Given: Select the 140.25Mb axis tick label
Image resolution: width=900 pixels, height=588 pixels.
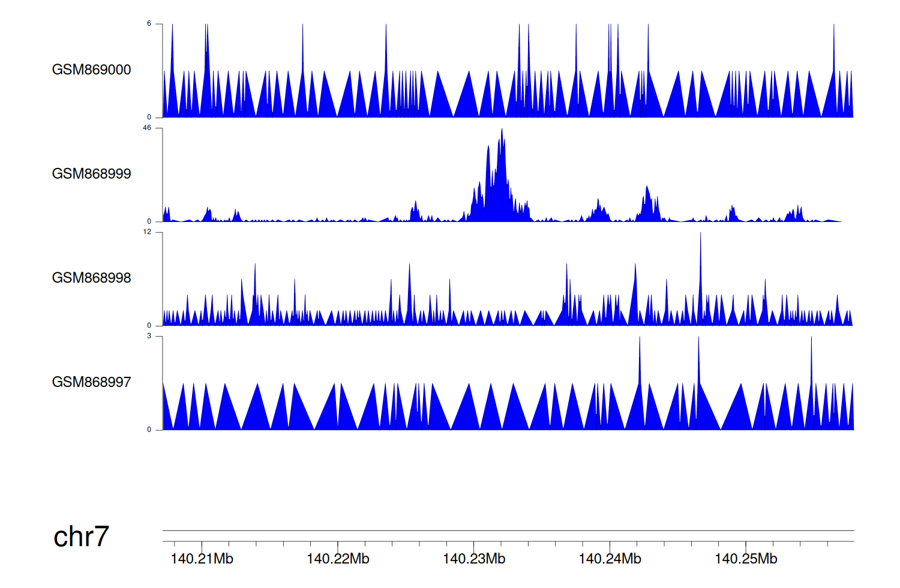Looking at the screenshot, I should (x=746, y=559).
